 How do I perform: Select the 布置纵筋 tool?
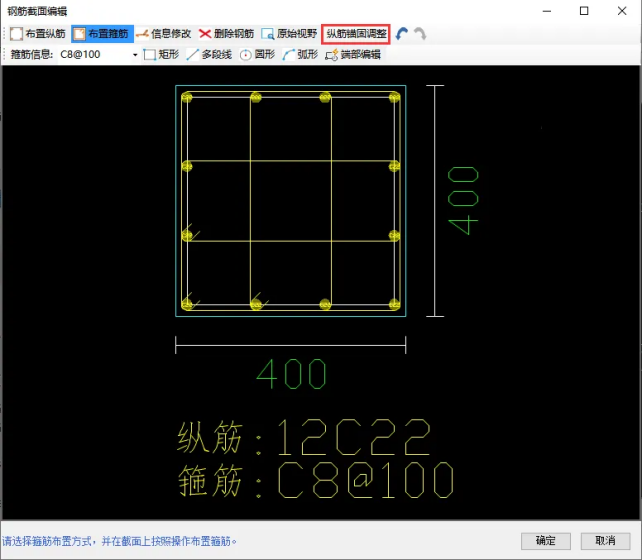point(37,33)
